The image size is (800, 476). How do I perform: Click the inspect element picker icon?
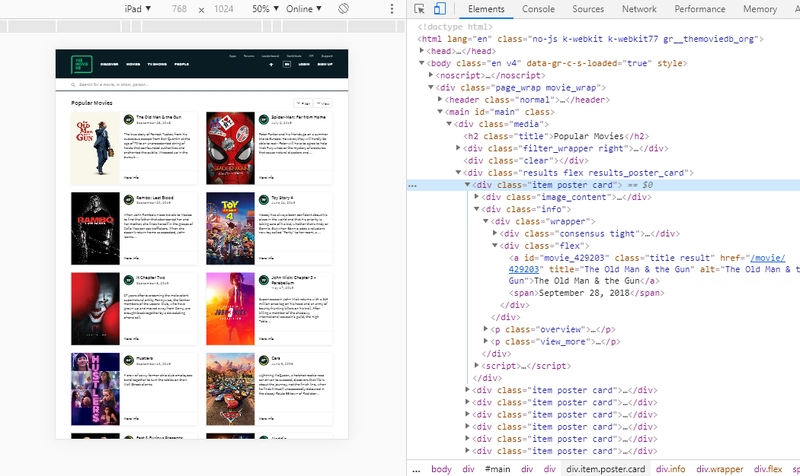tap(421, 9)
